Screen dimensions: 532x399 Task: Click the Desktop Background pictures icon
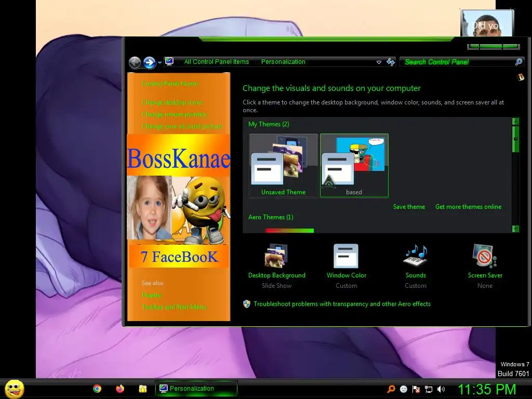click(x=276, y=256)
